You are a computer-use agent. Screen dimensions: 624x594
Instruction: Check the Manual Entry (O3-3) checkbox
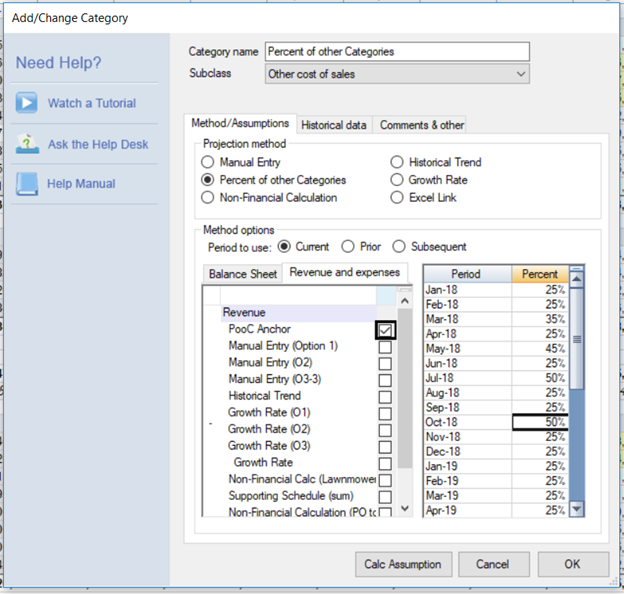coord(385,380)
